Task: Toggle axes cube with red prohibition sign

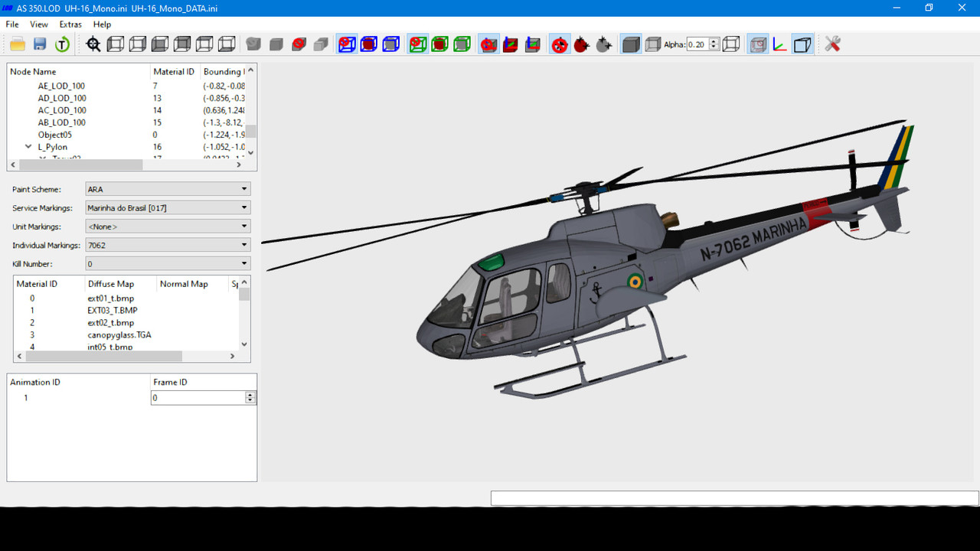Action: coord(488,44)
